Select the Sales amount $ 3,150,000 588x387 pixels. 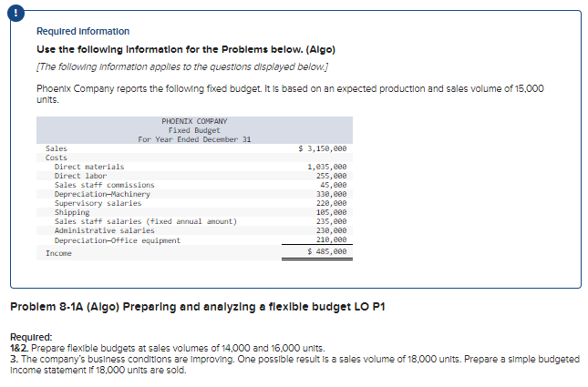coord(323,148)
